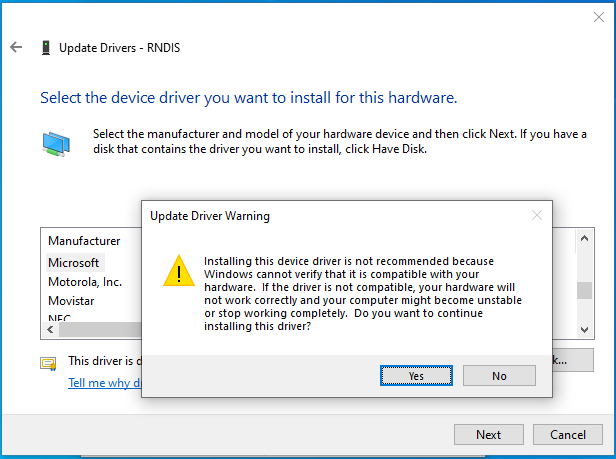Go back using the arrow in Update Drivers
This screenshot has height=459, width=616.
[x=16, y=47]
